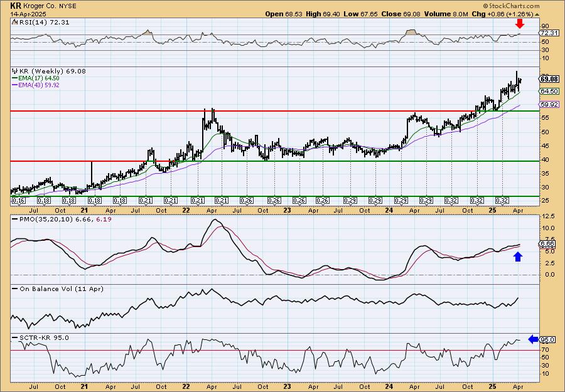The height and width of the screenshot is (392, 565).
Task: Click the Low 67.65 value
Action: (361, 14)
